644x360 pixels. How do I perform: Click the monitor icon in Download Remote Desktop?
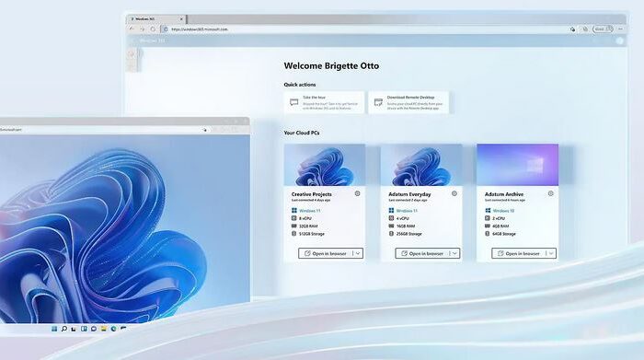tap(378, 102)
